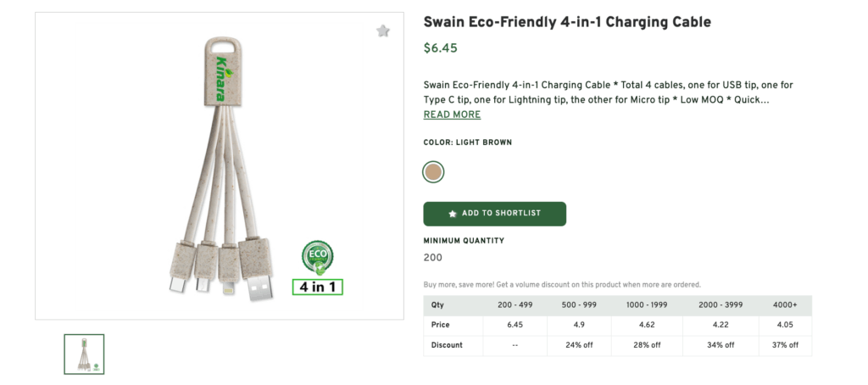The image size is (868, 385).
Task: Open the small product thumbnail below the image
Action: [x=84, y=354]
